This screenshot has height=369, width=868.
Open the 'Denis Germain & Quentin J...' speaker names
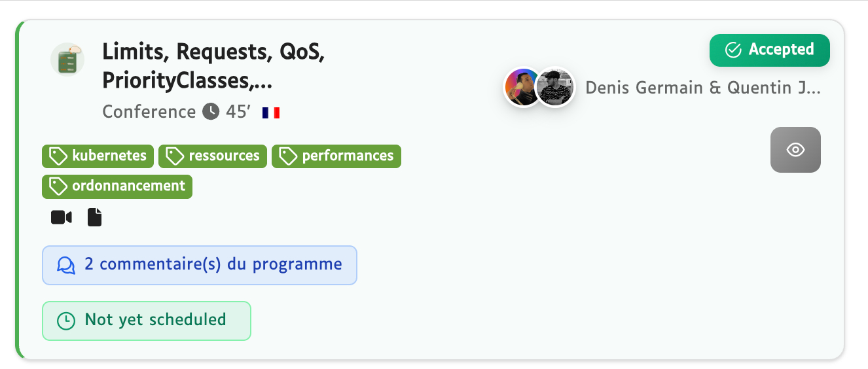702,88
